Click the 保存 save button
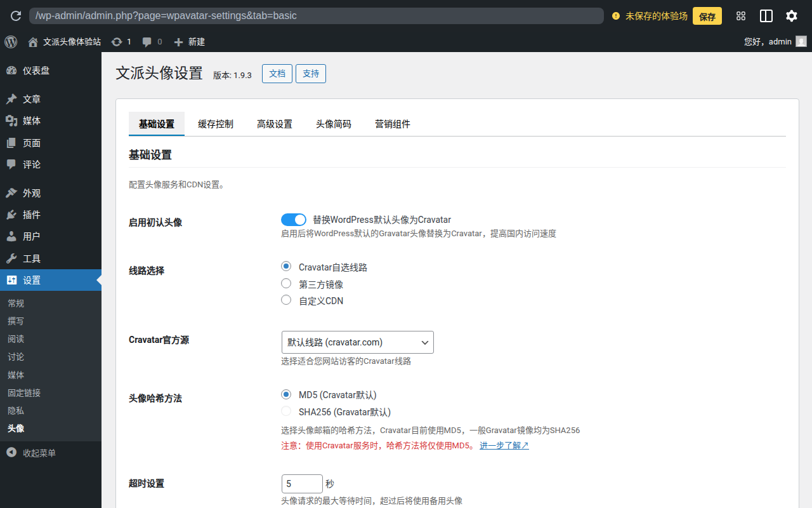This screenshot has height=508, width=812. [707, 15]
